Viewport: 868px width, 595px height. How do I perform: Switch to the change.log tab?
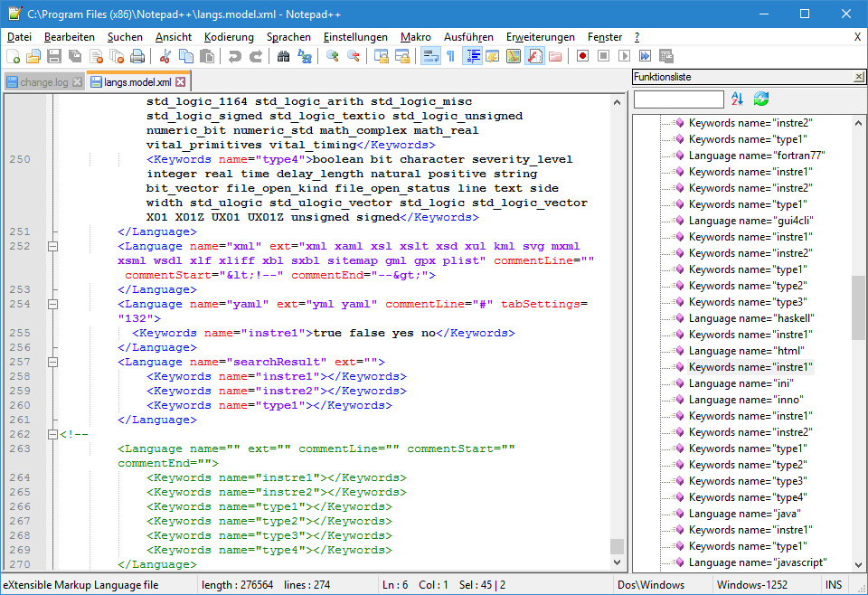pyautogui.click(x=43, y=82)
